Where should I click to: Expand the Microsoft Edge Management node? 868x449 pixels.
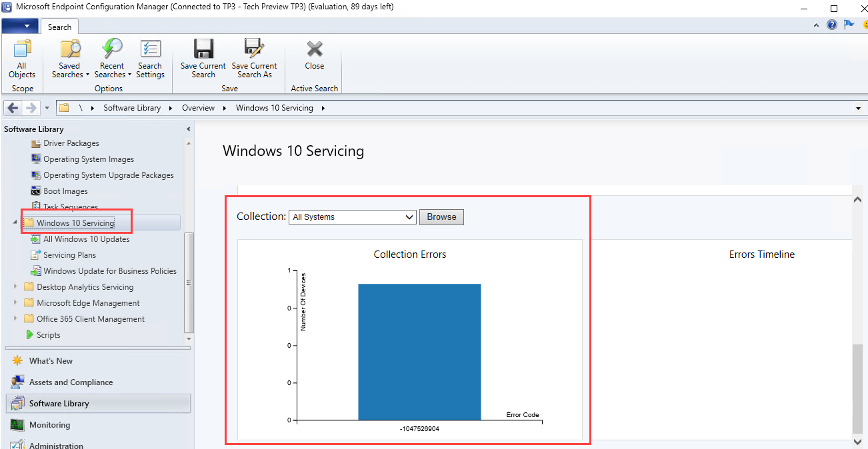[16, 303]
